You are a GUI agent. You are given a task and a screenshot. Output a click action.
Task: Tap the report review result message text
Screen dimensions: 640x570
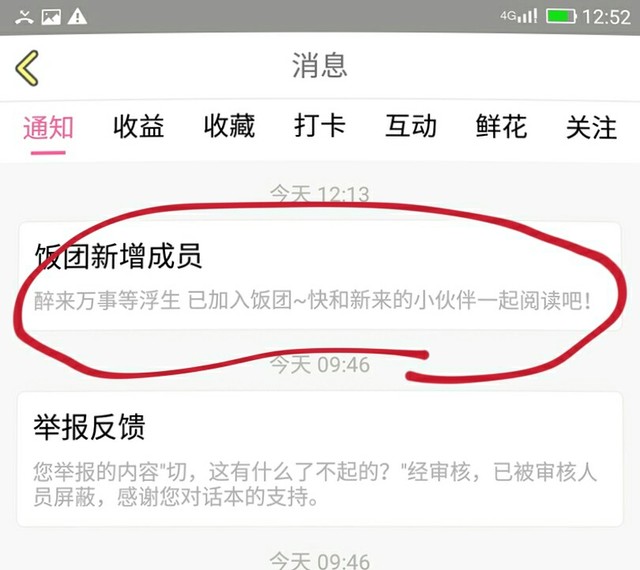[x=315, y=484]
